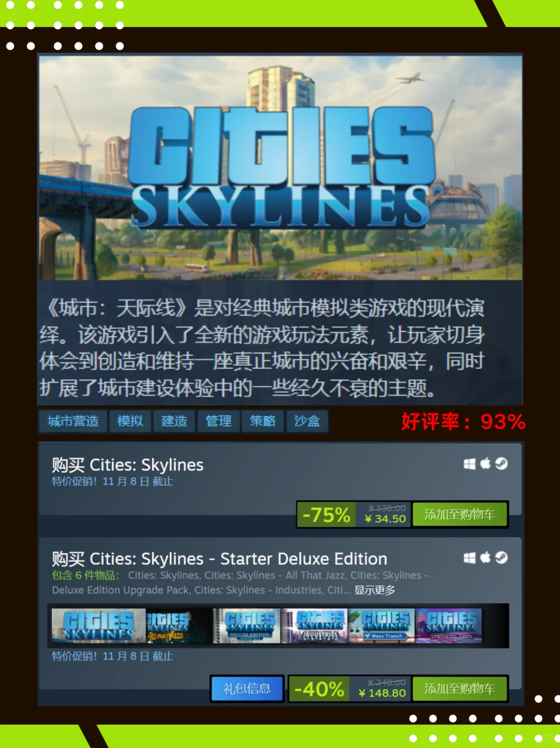
Task: Click Apple icon in first purchase box
Action: pos(485,463)
